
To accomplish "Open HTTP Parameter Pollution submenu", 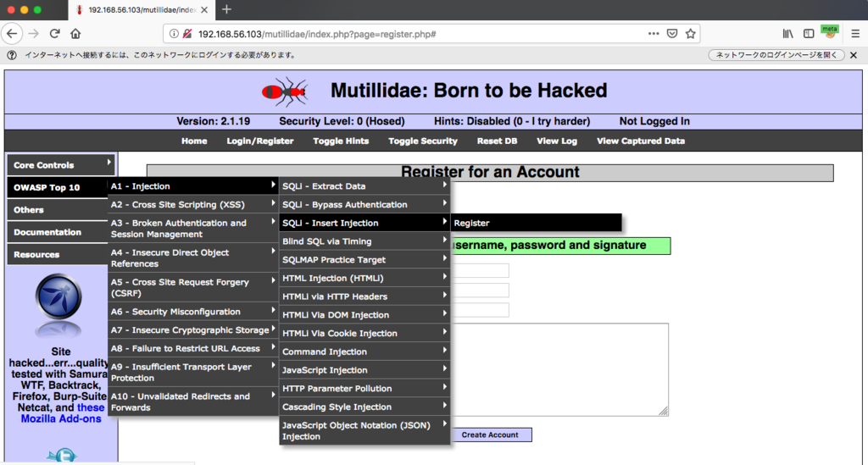I will [x=364, y=388].
